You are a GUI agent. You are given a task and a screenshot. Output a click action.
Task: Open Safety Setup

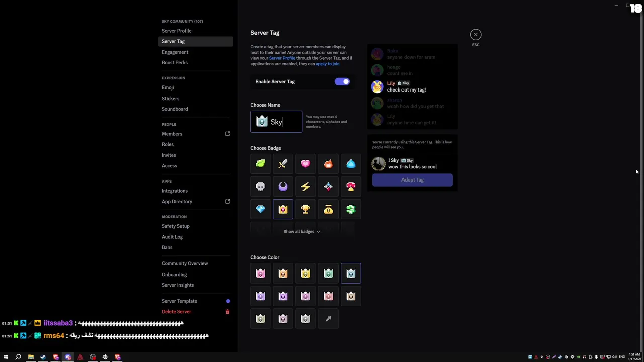click(x=196, y=226)
